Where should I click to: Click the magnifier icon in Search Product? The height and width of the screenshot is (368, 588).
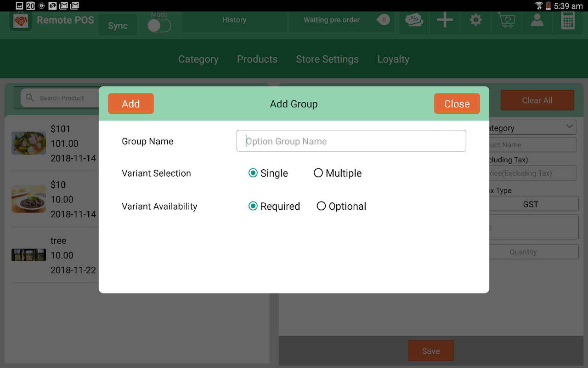tap(30, 98)
